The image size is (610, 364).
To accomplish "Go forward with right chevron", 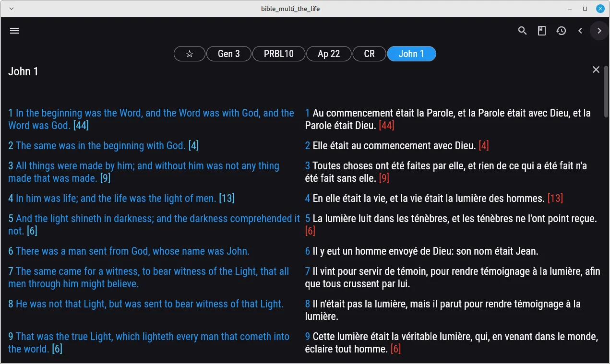I will 599,31.
